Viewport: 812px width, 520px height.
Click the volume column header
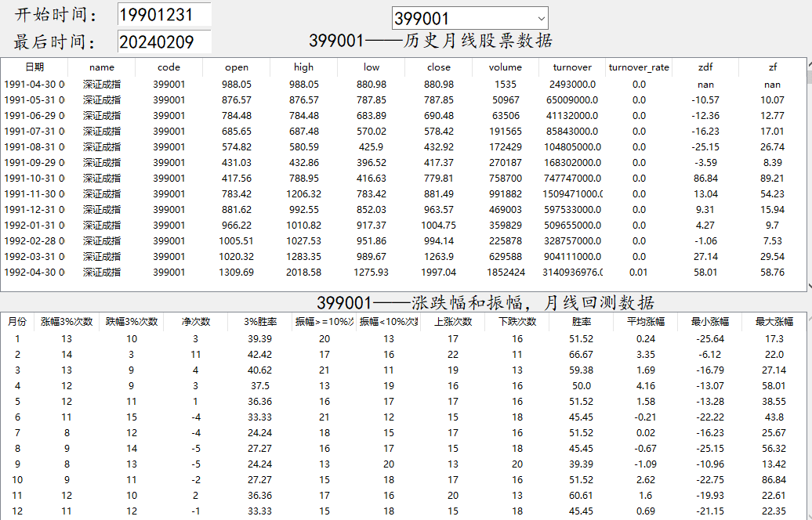coord(506,67)
